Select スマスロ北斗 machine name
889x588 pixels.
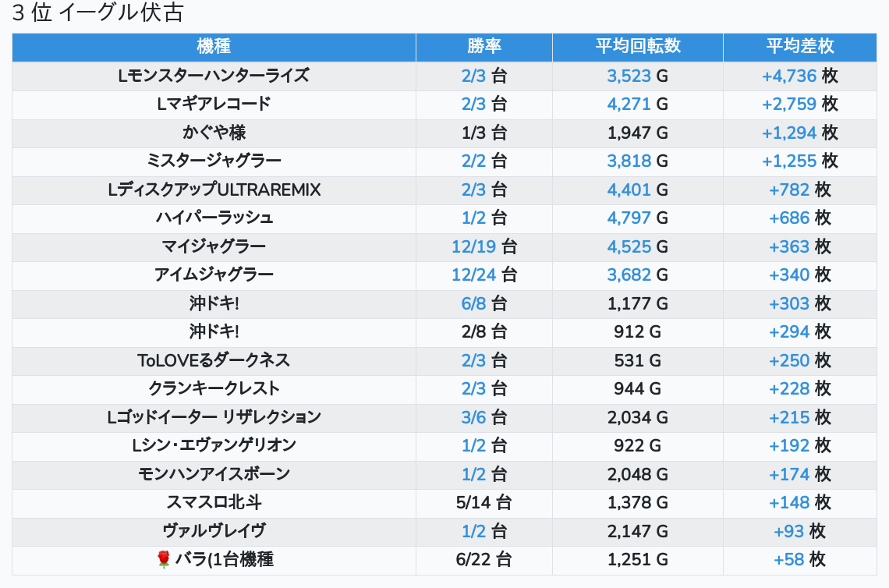click(214, 502)
